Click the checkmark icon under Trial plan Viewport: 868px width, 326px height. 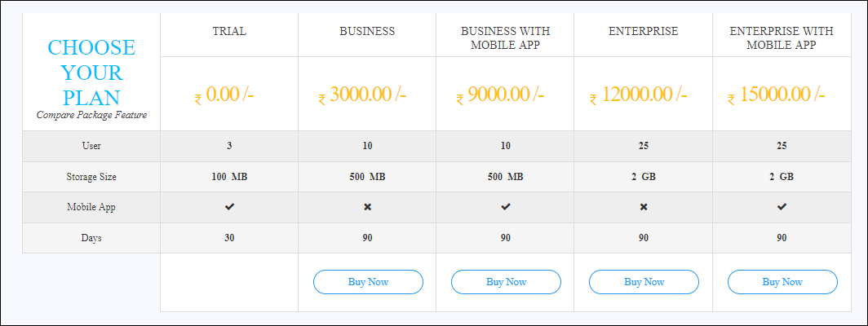point(229,207)
